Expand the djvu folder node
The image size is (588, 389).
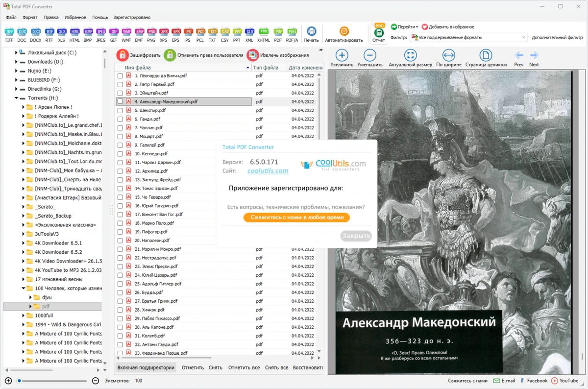(30, 297)
